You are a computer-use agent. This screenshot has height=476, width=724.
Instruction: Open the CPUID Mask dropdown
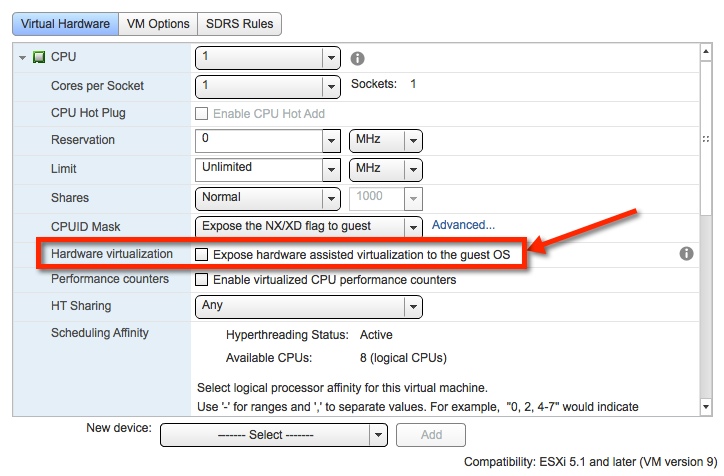click(x=308, y=227)
